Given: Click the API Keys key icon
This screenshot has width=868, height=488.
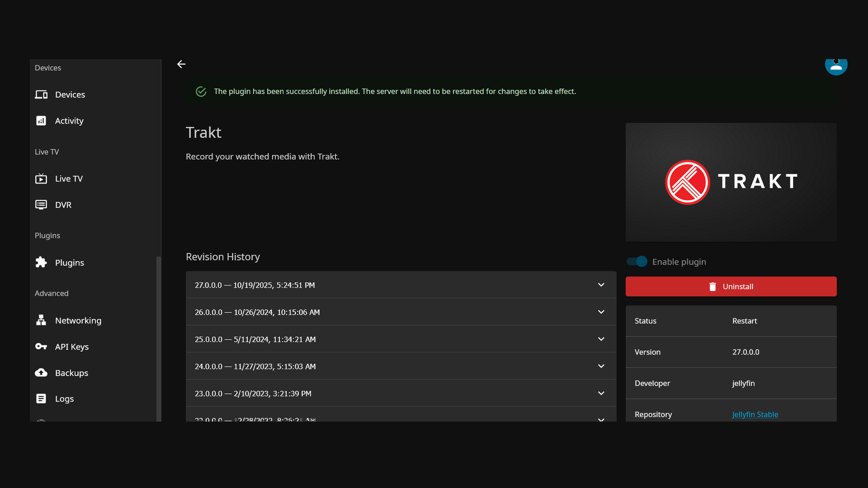Looking at the screenshot, I should point(41,347).
